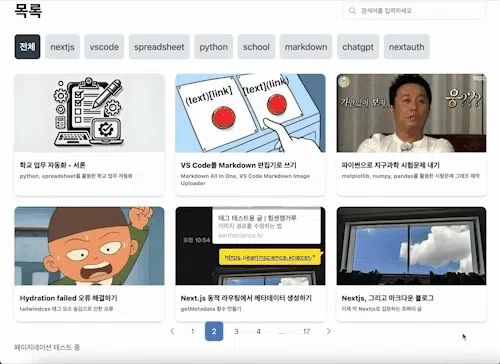Click description 'getMetadata 함수 만들기'
500x364 pixels.
(211, 309)
